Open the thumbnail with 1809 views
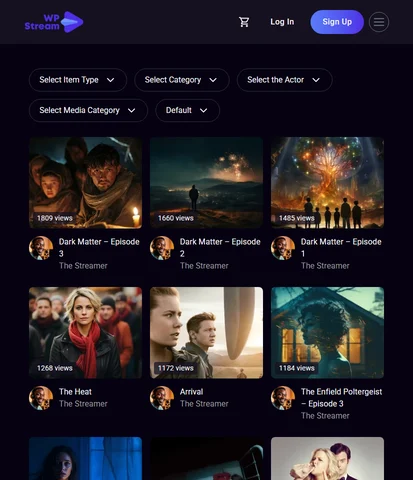The width and height of the screenshot is (413, 480). coord(85,183)
